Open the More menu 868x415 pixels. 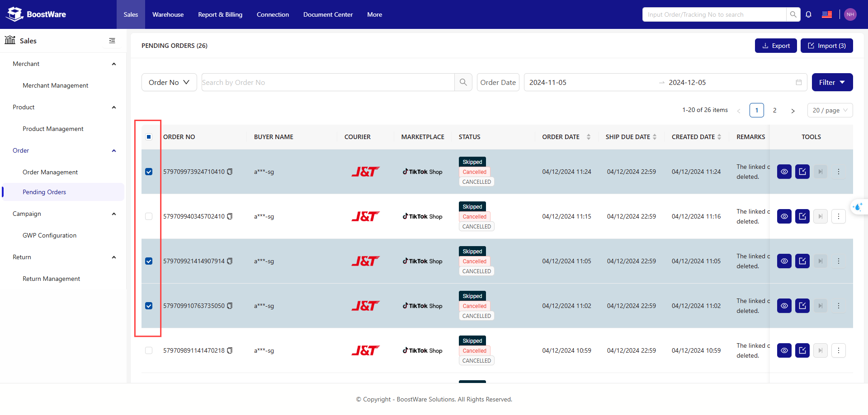pos(374,14)
